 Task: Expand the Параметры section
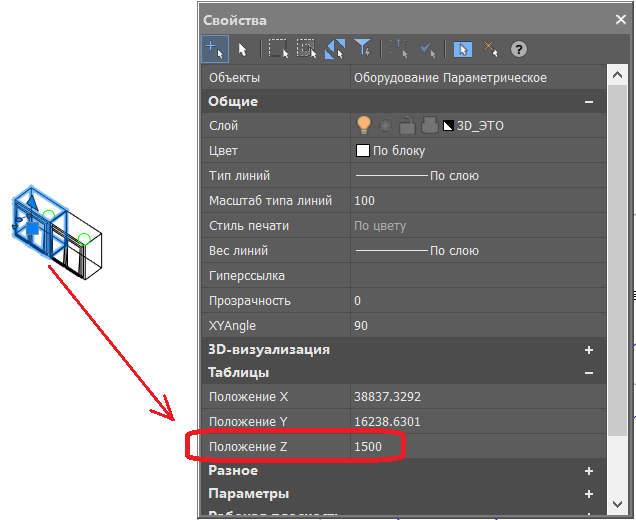(589, 494)
